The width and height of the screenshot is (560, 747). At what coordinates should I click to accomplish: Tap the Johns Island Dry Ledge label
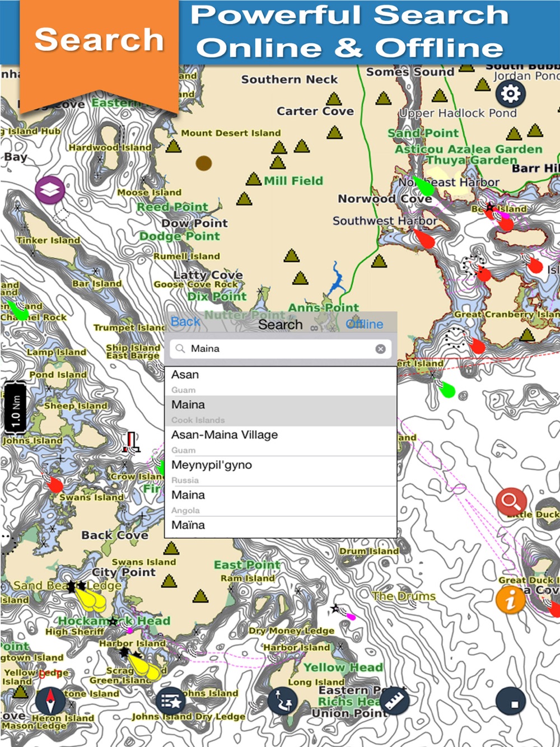(x=188, y=717)
